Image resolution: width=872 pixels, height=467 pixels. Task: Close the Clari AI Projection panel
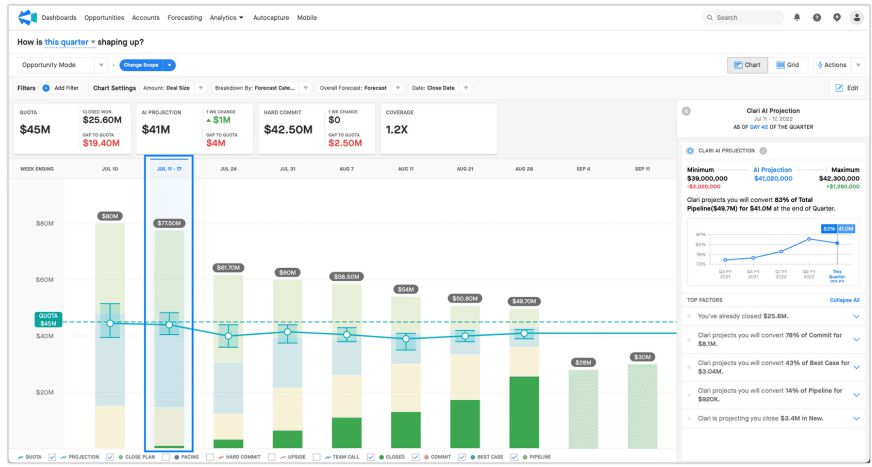coord(686,111)
